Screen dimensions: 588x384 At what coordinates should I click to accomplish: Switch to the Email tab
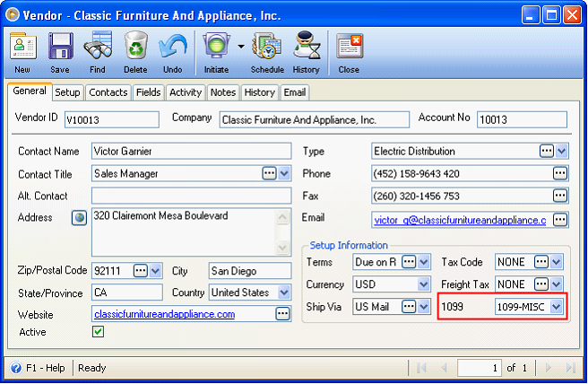point(294,92)
